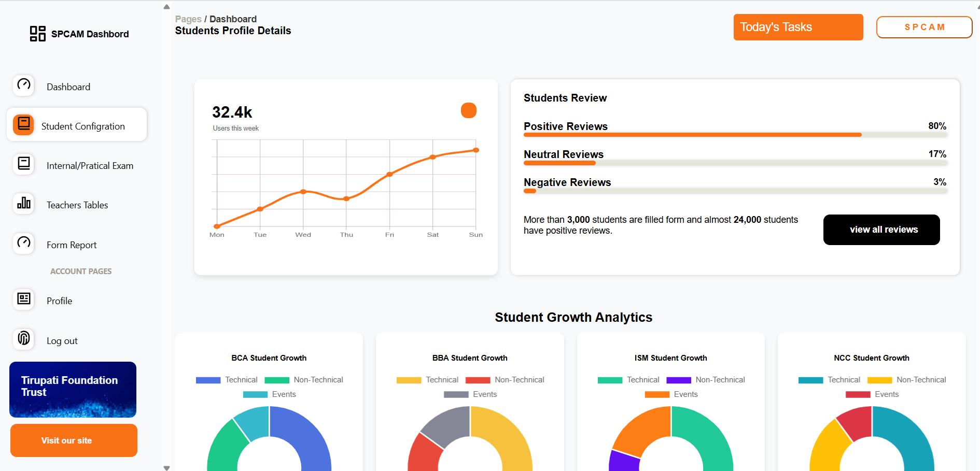Toggle Non-Technical legend in BBA chart

pos(505,380)
